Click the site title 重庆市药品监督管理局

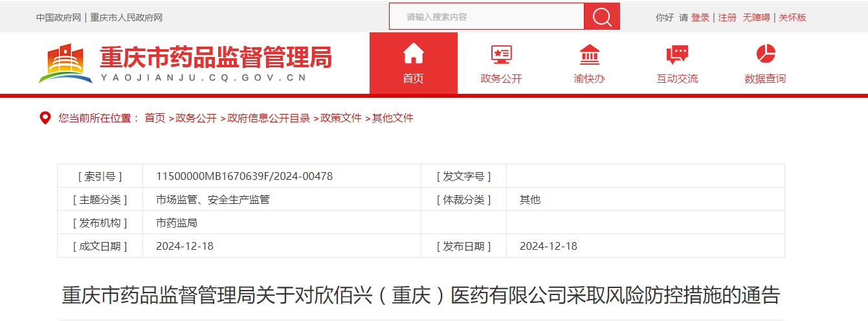point(216,57)
